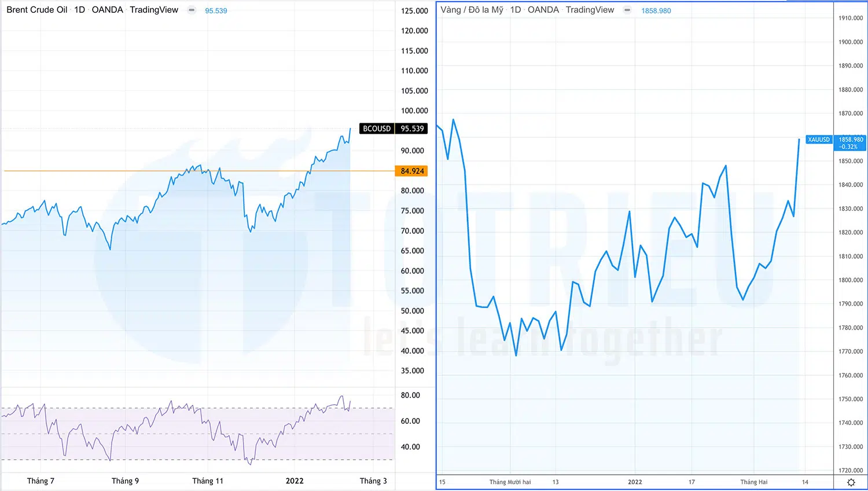This screenshot has height=491, width=868.
Task: Click 100.000 on the Brent price axis
Action: pyautogui.click(x=414, y=111)
